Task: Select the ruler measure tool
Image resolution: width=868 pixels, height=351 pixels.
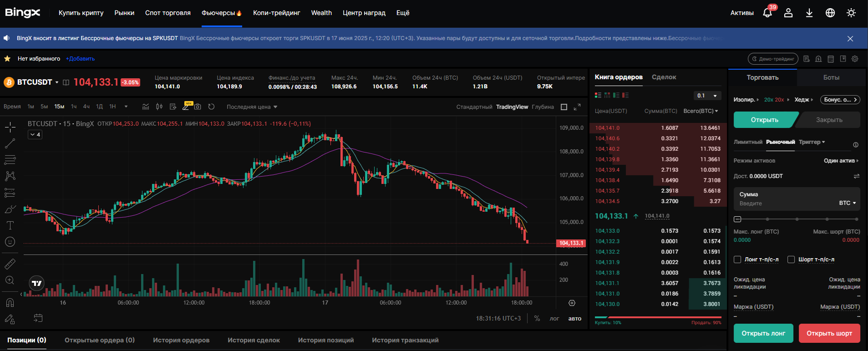Action: point(10,264)
